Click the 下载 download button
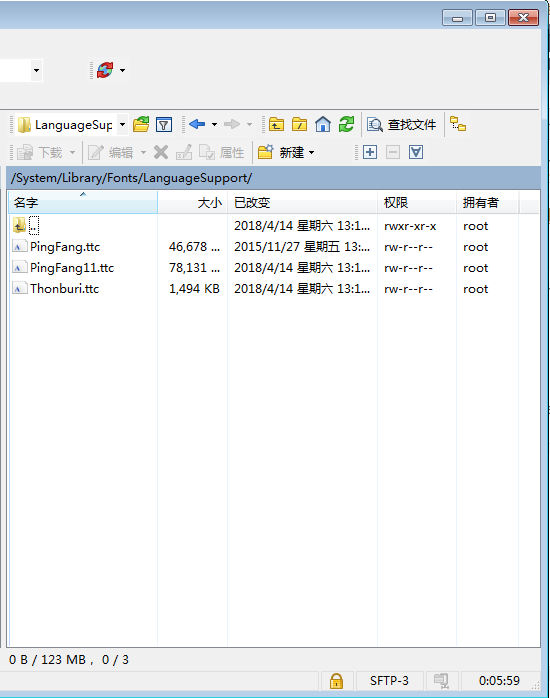Image resolution: width=550 pixels, height=698 pixels. point(40,153)
